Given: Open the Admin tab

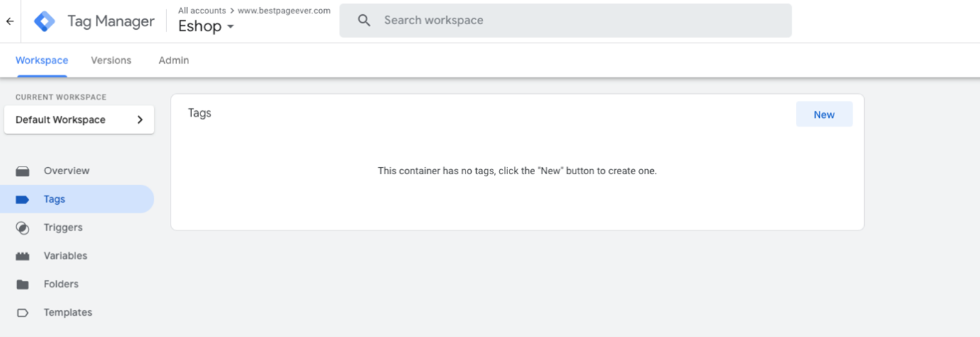Looking at the screenshot, I should (173, 60).
